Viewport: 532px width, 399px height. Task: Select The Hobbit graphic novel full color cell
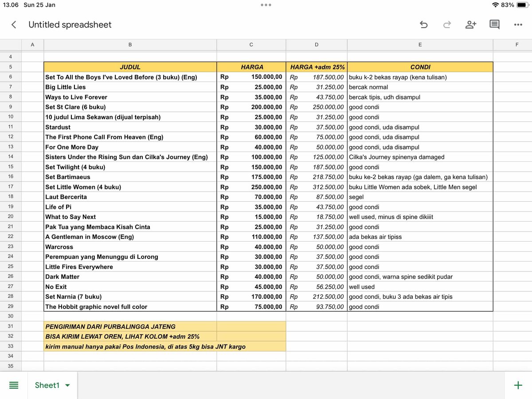130,307
